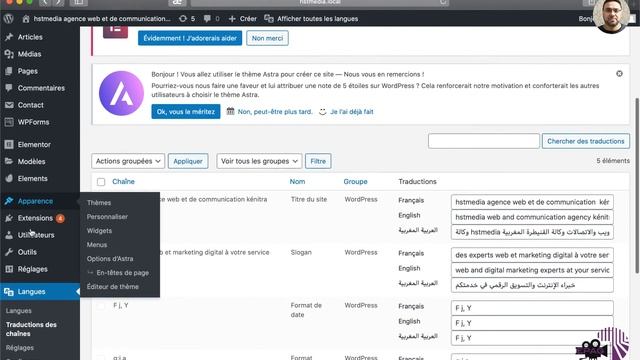Click the plus icon next to Créer
The image size is (640, 360).
[x=232, y=19]
